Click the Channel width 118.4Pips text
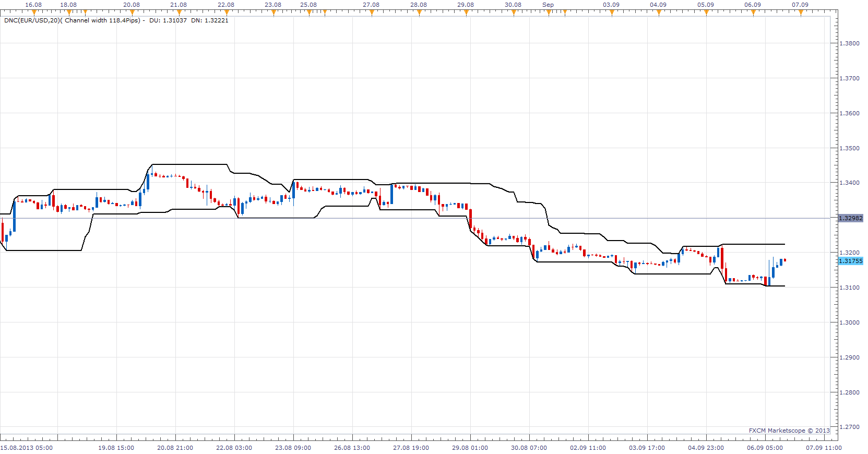Screen dimensions: 868x454 click(102, 20)
